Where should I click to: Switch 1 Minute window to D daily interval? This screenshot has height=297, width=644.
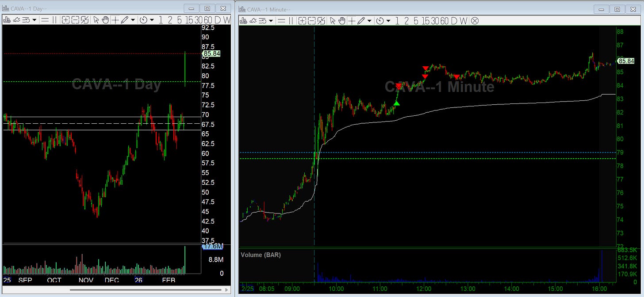click(x=454, y=20)
